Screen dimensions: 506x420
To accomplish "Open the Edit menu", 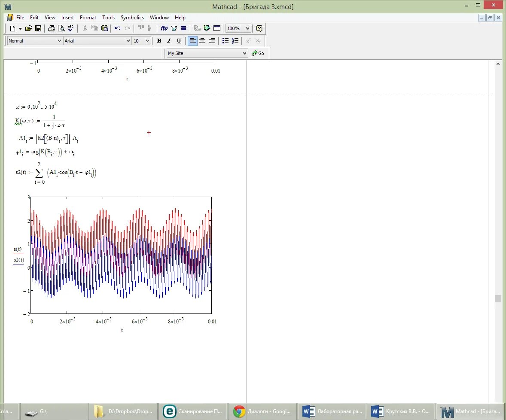I will [x=34, y=18].
